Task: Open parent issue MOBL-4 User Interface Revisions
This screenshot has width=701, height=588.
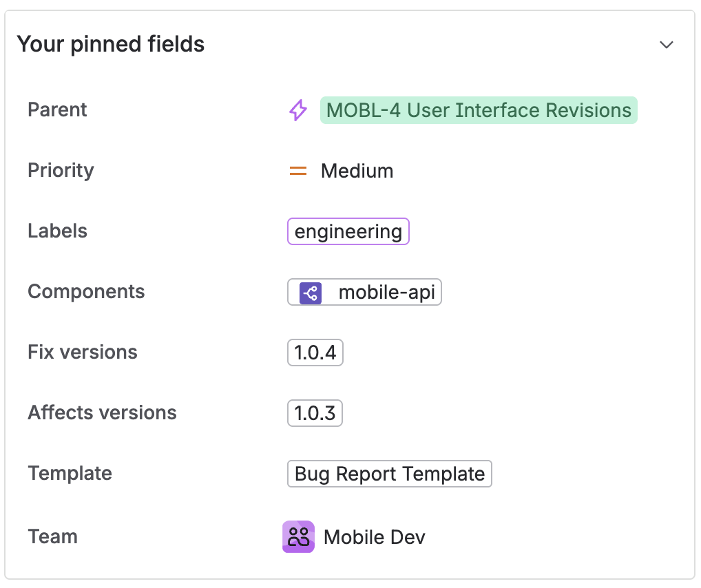Action: point(479,110)
